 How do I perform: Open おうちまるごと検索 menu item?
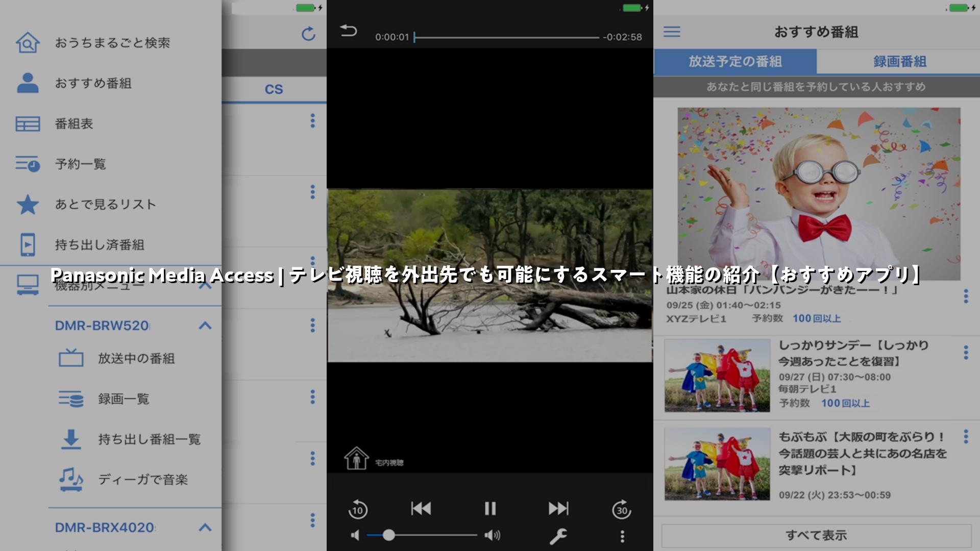pyautogui.click(x=112, y=43)
